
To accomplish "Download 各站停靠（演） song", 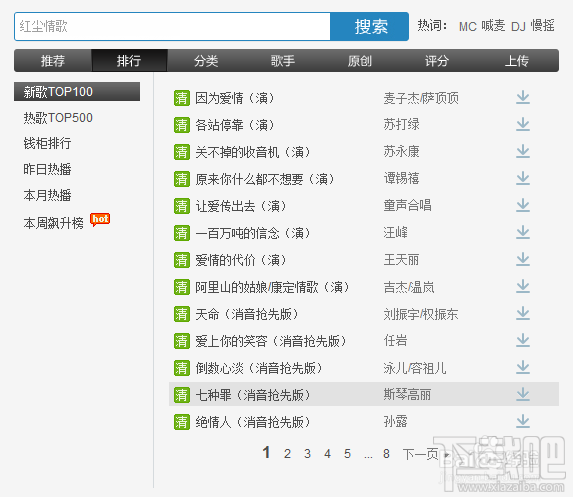I will pyautogui.click(x=523, y=124).
